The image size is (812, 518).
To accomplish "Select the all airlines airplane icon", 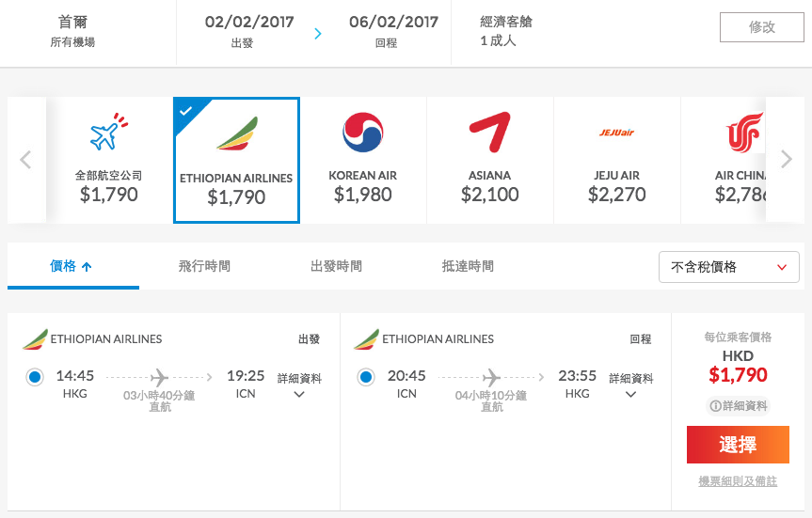I will [x=108, y=132].
